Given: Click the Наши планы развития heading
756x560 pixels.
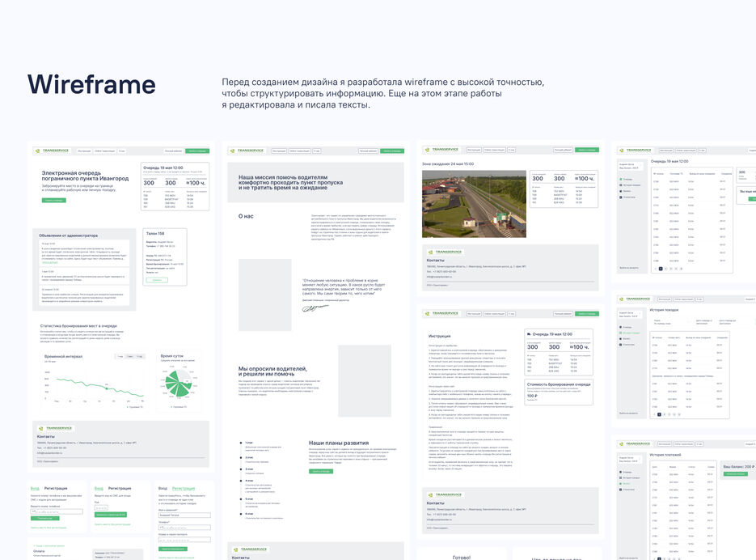Looking at the screenshot, I should coord(339,443).
